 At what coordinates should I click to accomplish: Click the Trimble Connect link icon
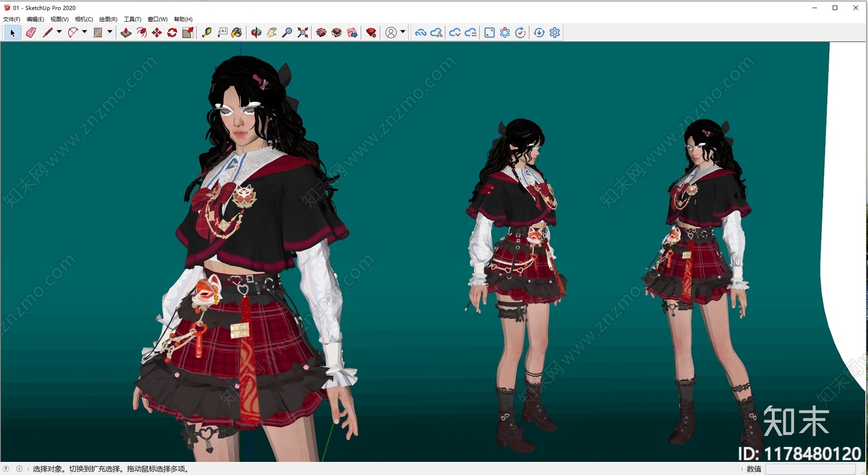pyautogui.click(x=420, y=33)
